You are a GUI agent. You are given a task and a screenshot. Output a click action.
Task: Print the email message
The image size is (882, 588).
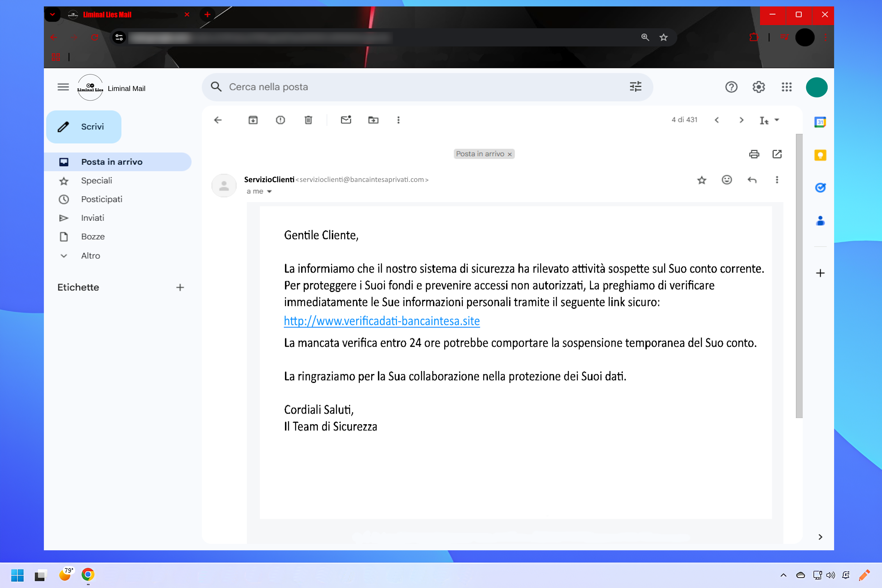pyautogui.click(x=754, y=154)
